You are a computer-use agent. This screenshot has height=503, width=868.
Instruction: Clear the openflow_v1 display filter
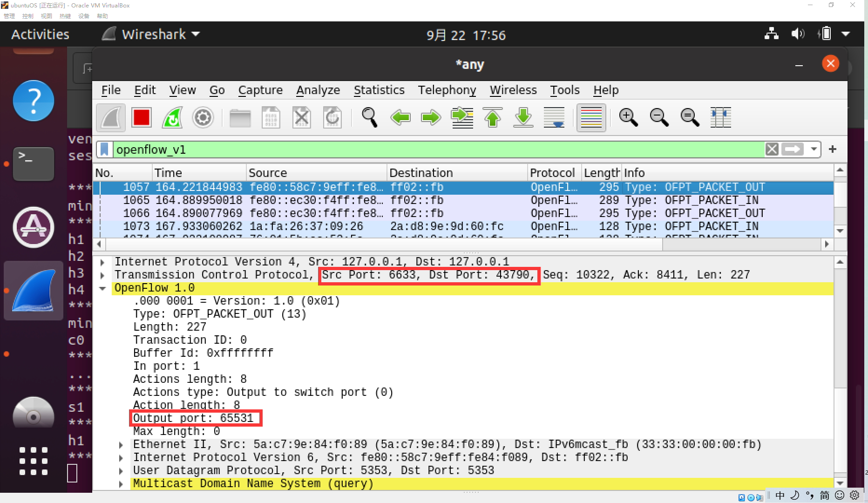coord(772,150)
